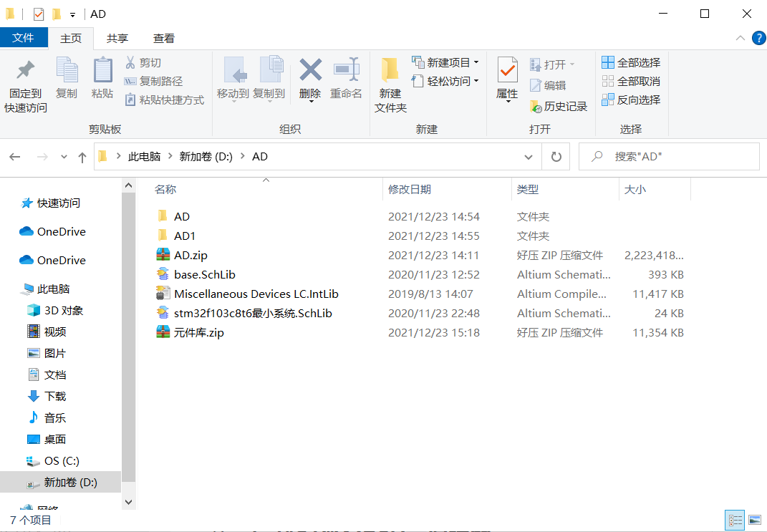Open the File (文件) tab

(24, 38)
